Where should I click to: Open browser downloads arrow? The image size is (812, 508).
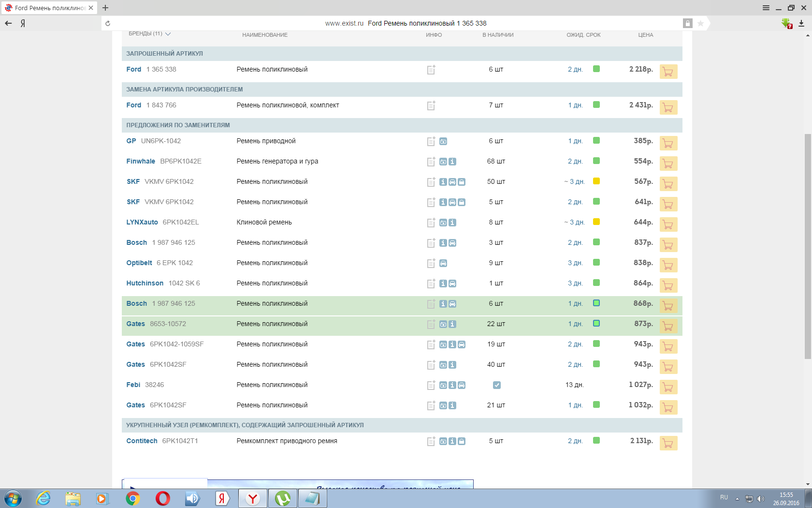click(x=801, y=23)
